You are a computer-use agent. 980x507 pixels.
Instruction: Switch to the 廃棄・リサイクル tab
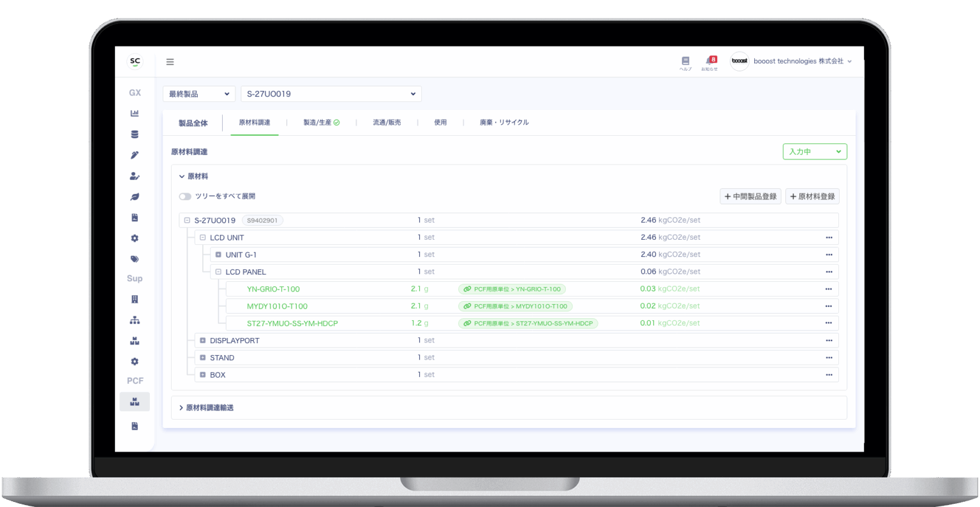(504, 122)
